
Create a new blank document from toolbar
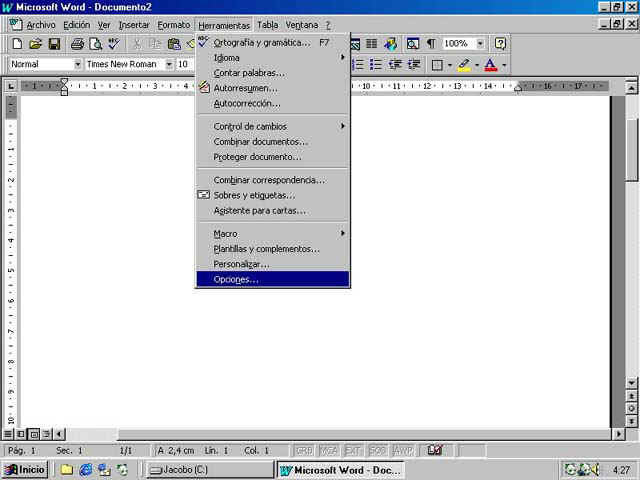point(17,43)
